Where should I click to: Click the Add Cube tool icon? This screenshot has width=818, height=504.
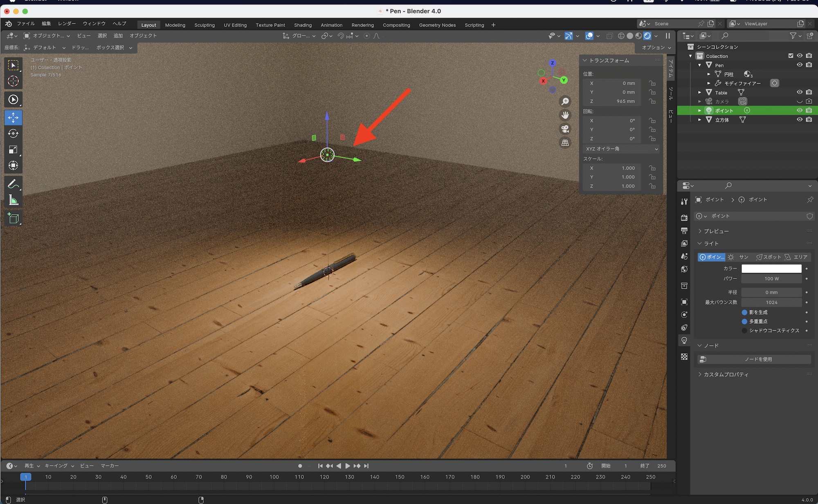coord(13,218)
